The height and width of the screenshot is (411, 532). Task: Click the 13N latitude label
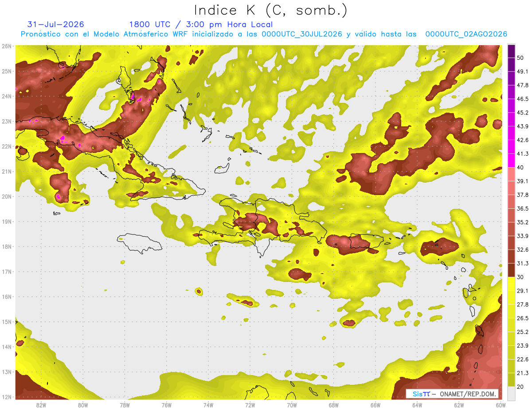[x=6, y=372]
